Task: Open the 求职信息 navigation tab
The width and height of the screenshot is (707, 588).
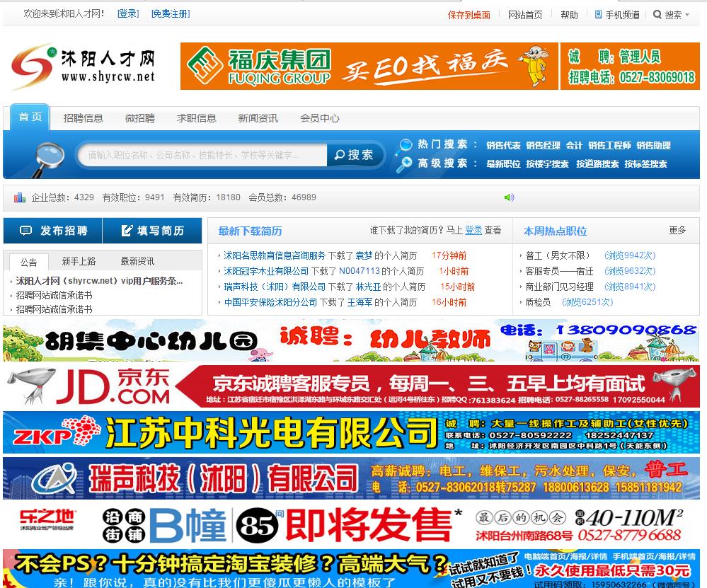Action: click(x=197, y=118)
